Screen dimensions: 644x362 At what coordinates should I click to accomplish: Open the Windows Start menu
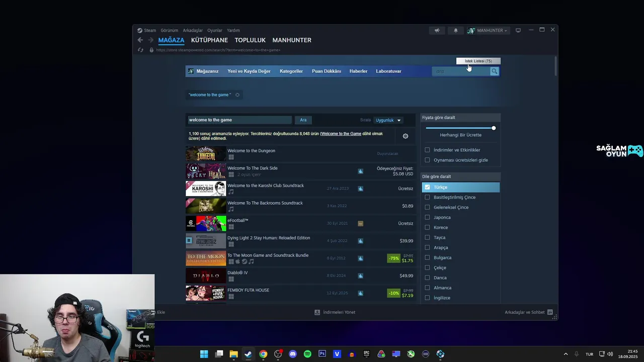(x=204, y=354)
